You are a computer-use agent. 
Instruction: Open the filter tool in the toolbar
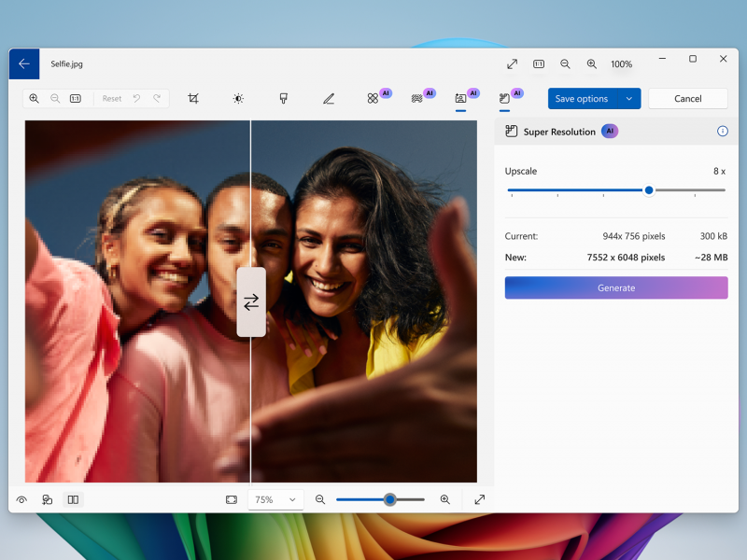[283, 98]
